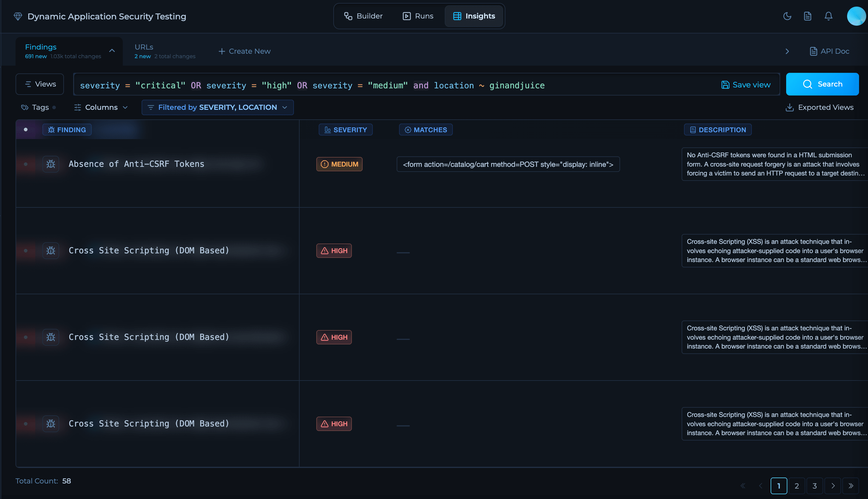Screen dimensions: 868x499
Task: Select the first Cross Site Scripting row dot
Action: [x=26, y=250]
